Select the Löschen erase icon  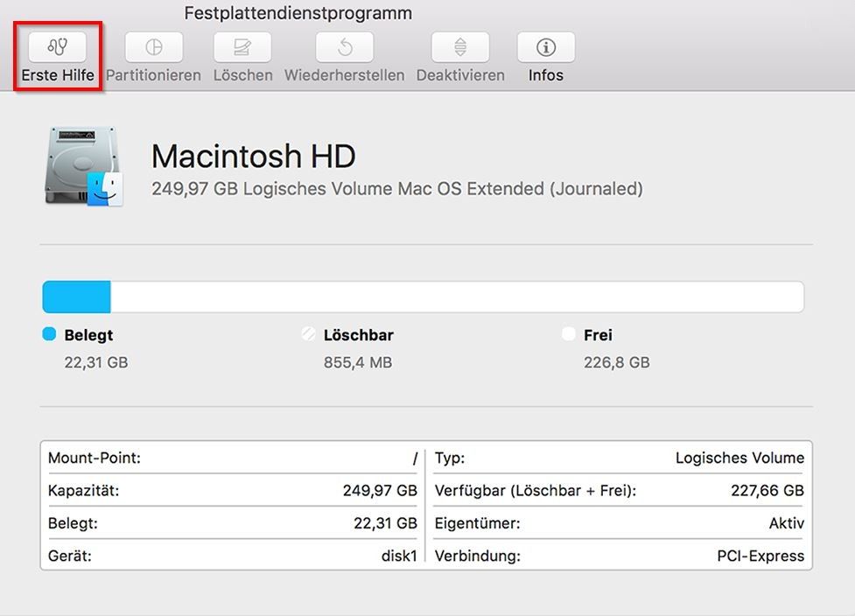coord(242,46)
